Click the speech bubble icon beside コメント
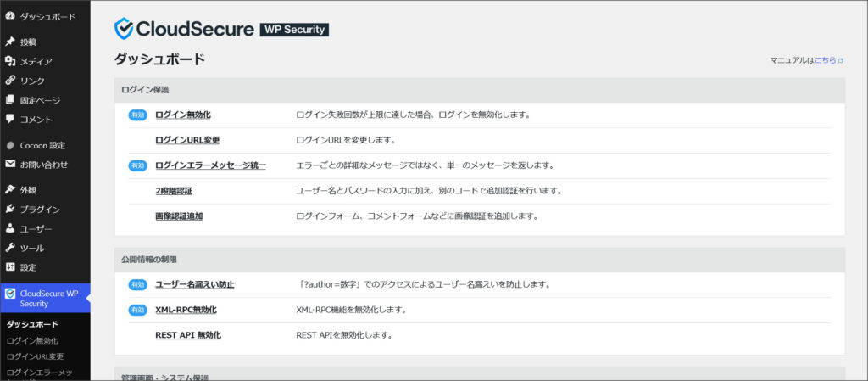 click(x=9, y=119)
